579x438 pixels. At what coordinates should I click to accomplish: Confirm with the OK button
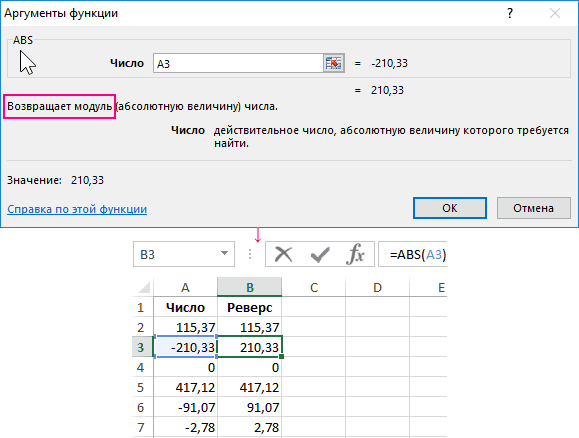click(450, 208)
